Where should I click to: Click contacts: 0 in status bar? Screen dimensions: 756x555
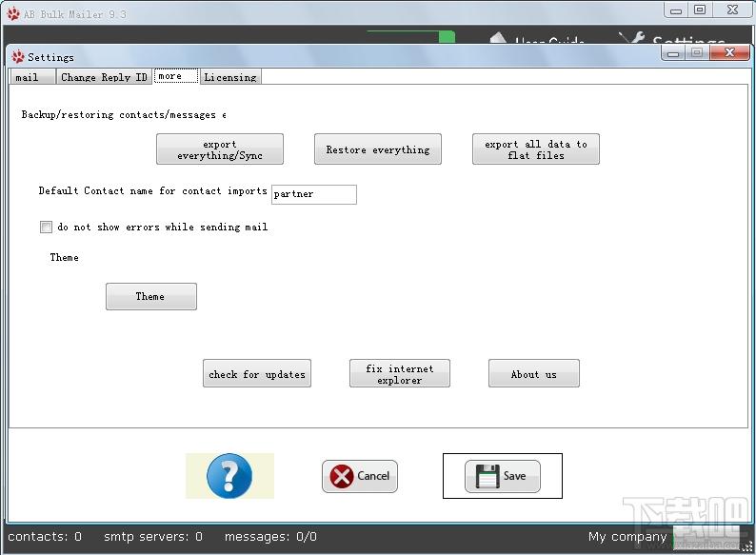tap(45, 537)
